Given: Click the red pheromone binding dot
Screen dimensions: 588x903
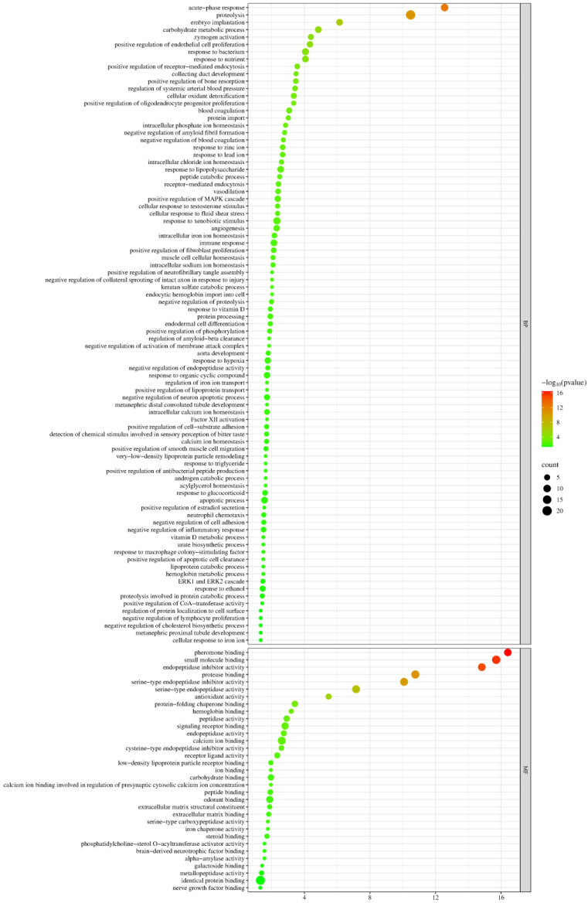Looking at the screenshot, I should pos(508,653).
